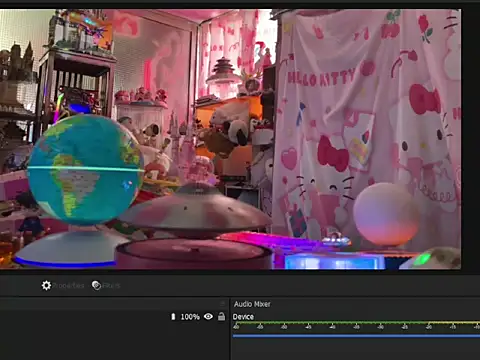Image resolution: width=480 pixels, height=360 pixels.
Task: Open source Properties with the gear button
Action: (63, 285)
